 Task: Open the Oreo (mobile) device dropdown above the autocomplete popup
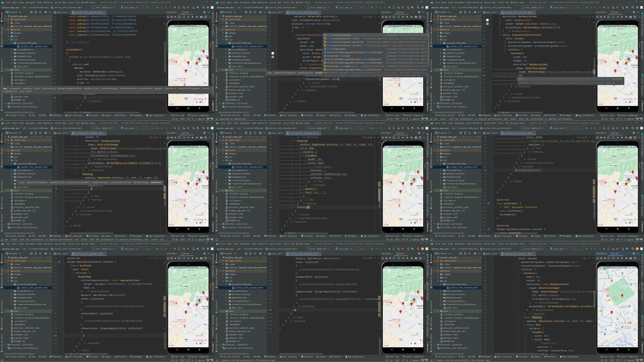(x=318, y=8)
